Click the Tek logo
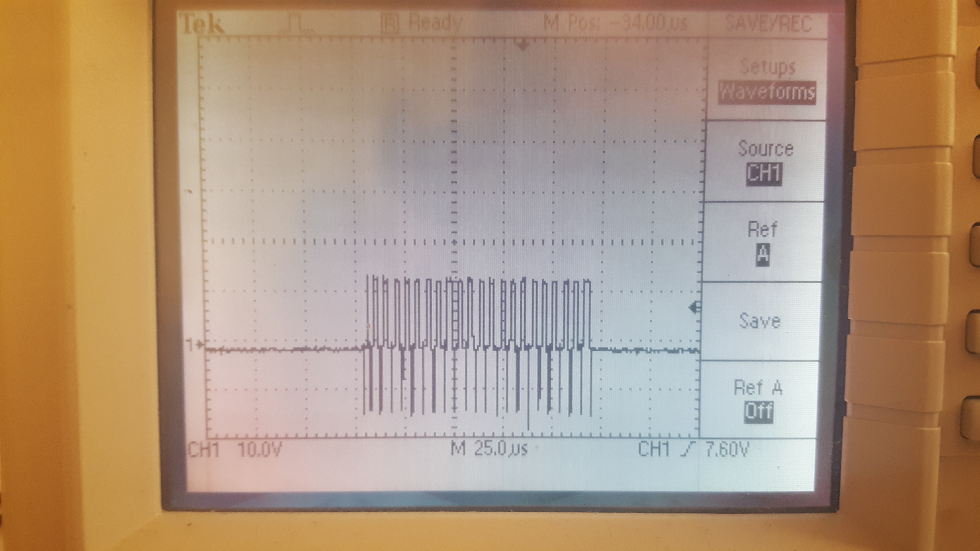This screenshot has height=551, width=980. [202, 24]
